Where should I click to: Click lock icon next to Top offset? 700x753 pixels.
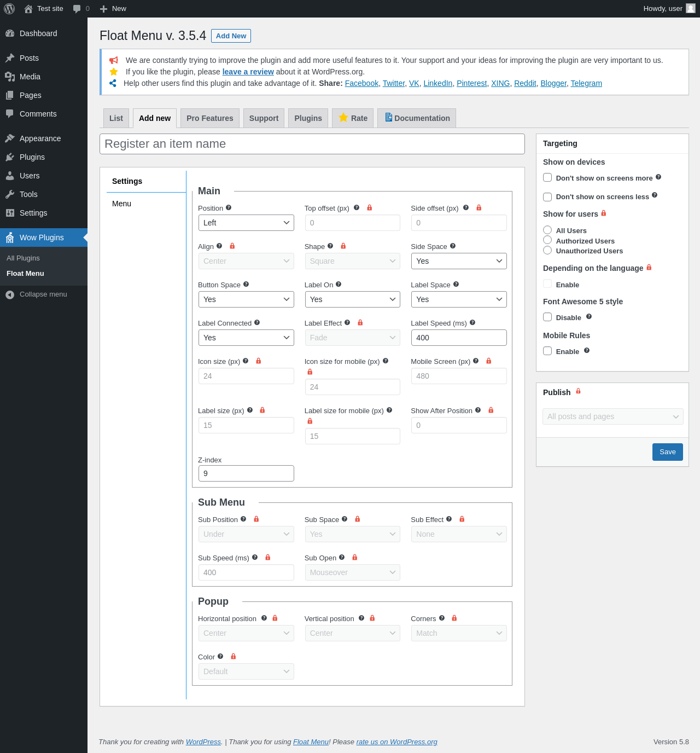[x=370, y=207]
